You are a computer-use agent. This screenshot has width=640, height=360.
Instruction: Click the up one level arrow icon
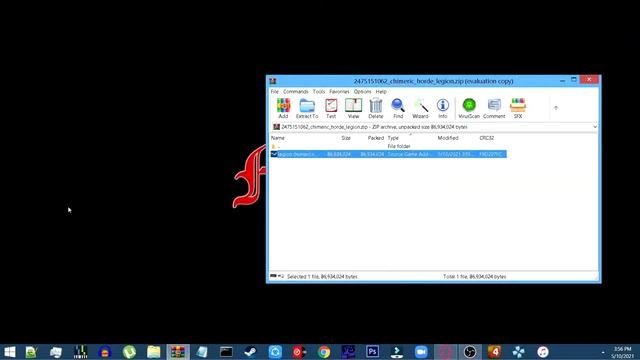(x=556, y=108)
